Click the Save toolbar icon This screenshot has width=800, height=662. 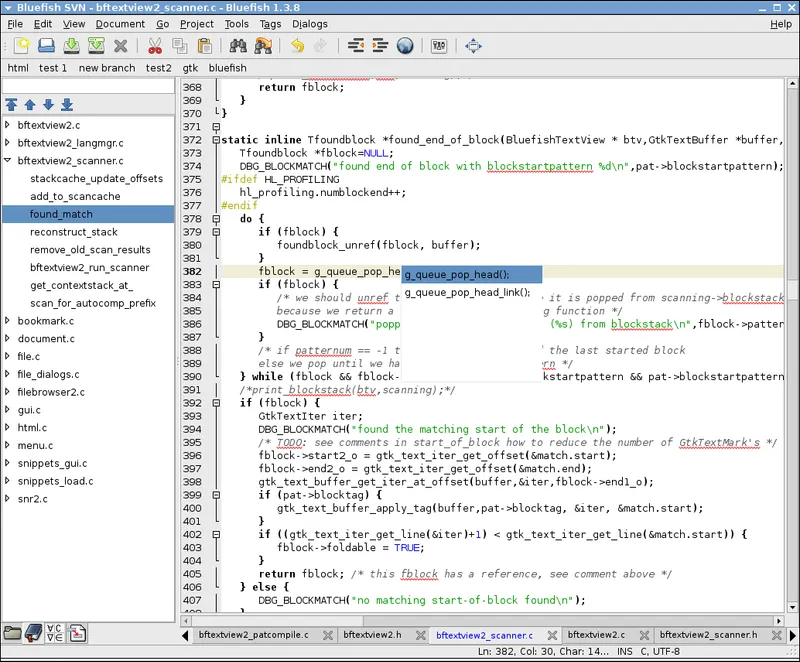pos(71,46)
